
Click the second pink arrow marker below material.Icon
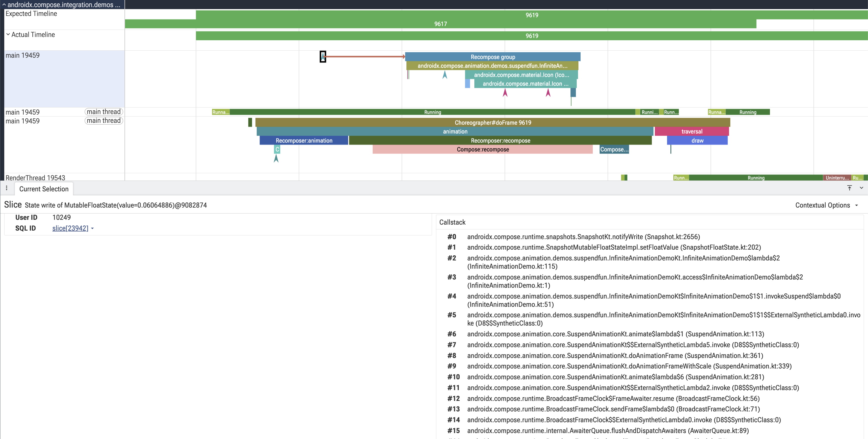548,92
